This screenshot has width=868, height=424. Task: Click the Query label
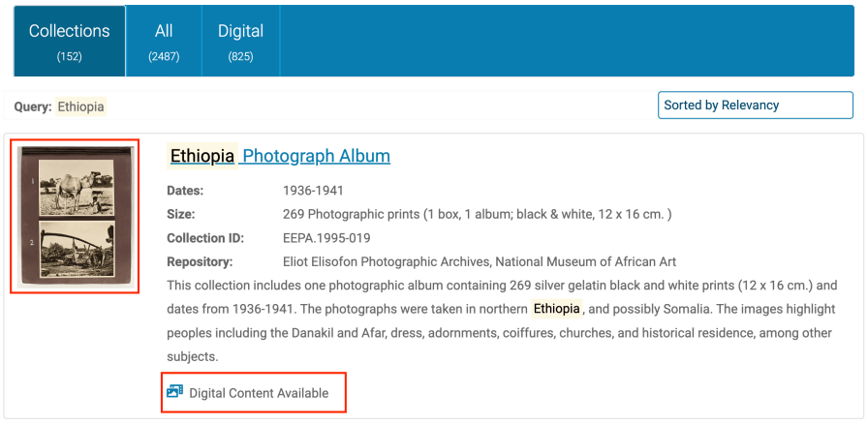point(33,106)
